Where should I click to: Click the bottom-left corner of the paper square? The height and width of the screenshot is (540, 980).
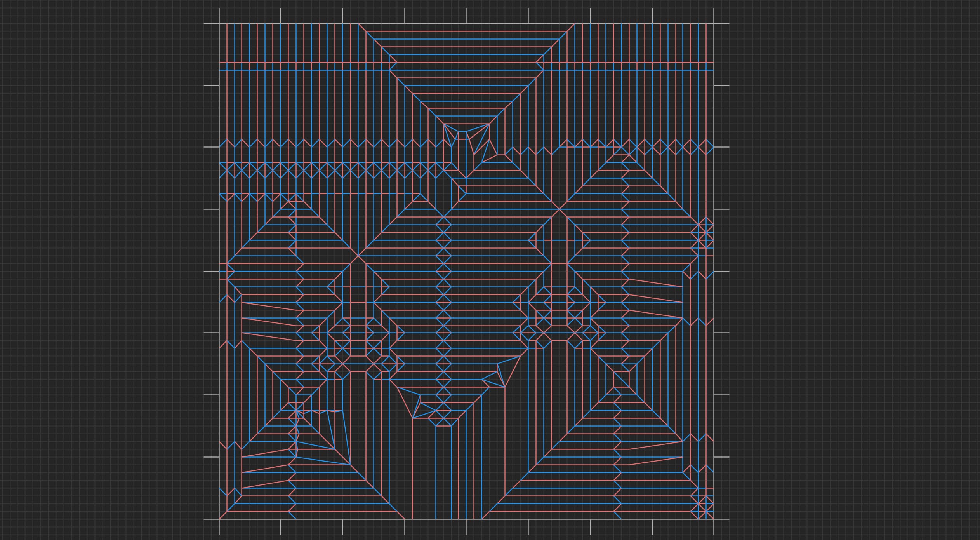219,519
